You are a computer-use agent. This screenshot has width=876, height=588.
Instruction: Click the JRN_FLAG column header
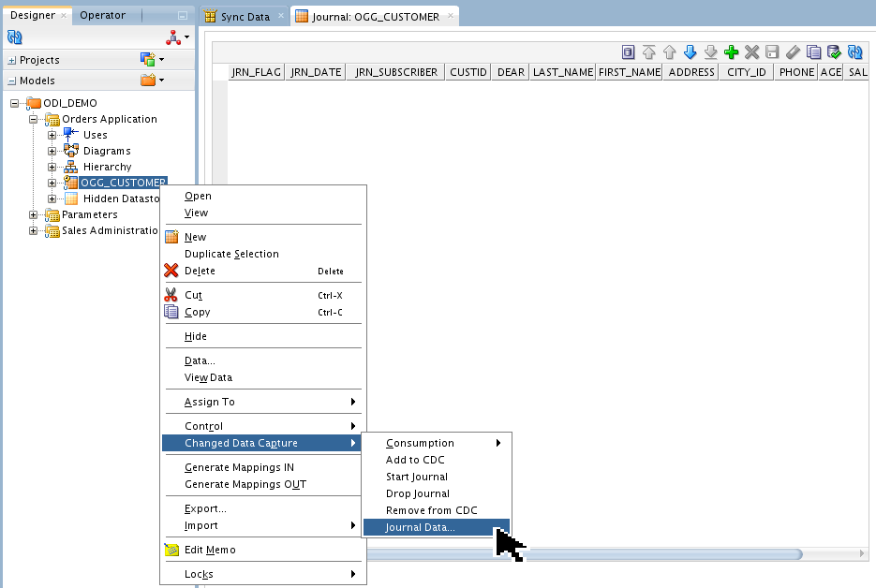[257, 72]
